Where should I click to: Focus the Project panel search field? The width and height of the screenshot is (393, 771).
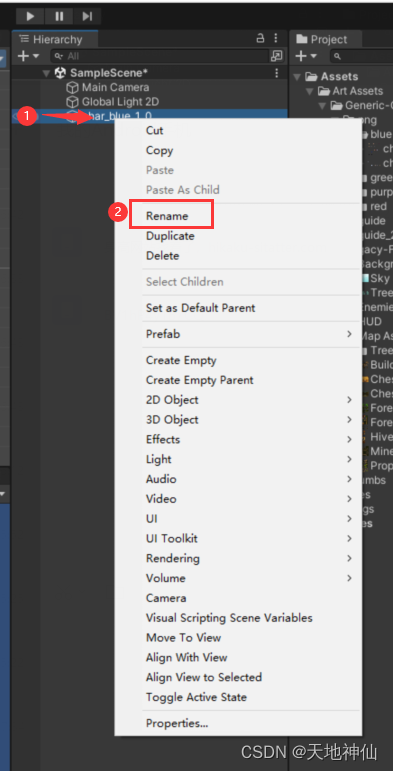(361, 56)
